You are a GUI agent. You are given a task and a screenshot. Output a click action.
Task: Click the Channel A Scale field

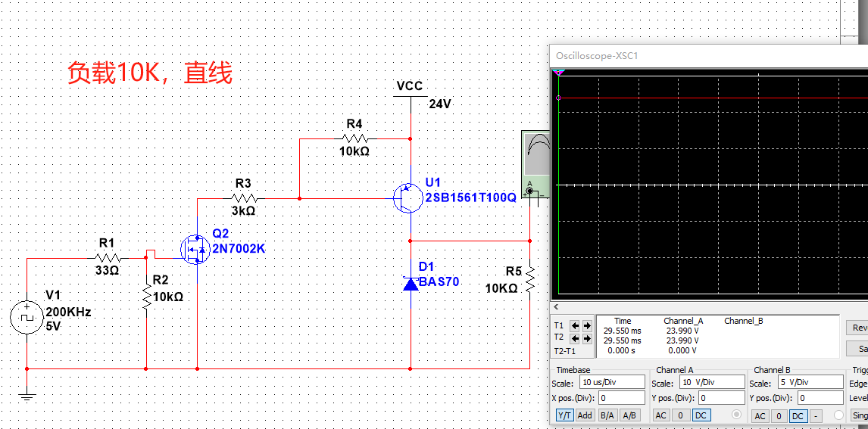pyautogui.click(x=712, y=381)
